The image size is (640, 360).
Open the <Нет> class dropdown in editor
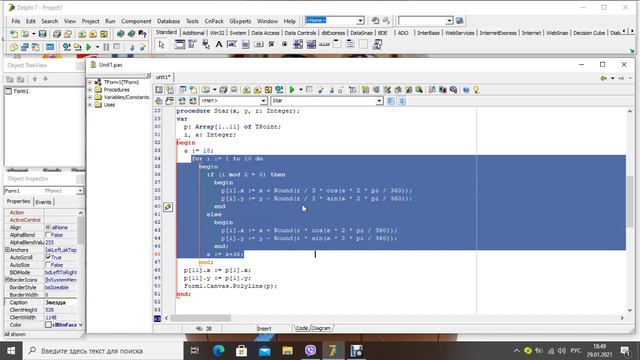point(263,100)
